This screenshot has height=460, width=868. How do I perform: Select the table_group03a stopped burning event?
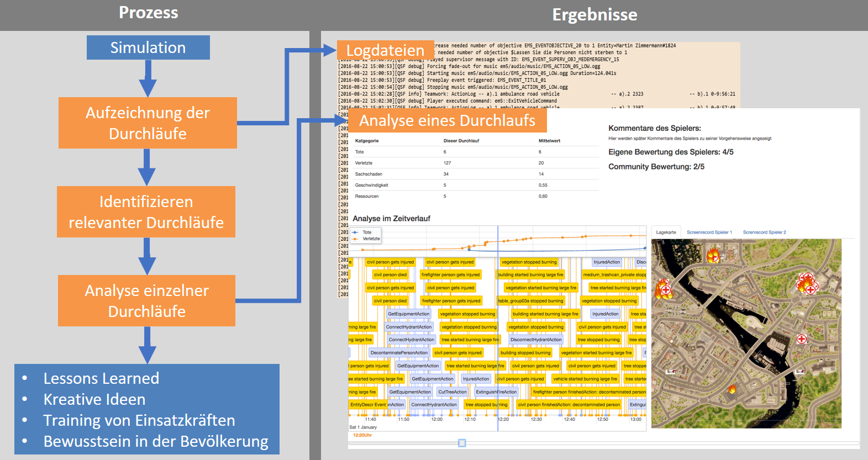tap(530, 301)
